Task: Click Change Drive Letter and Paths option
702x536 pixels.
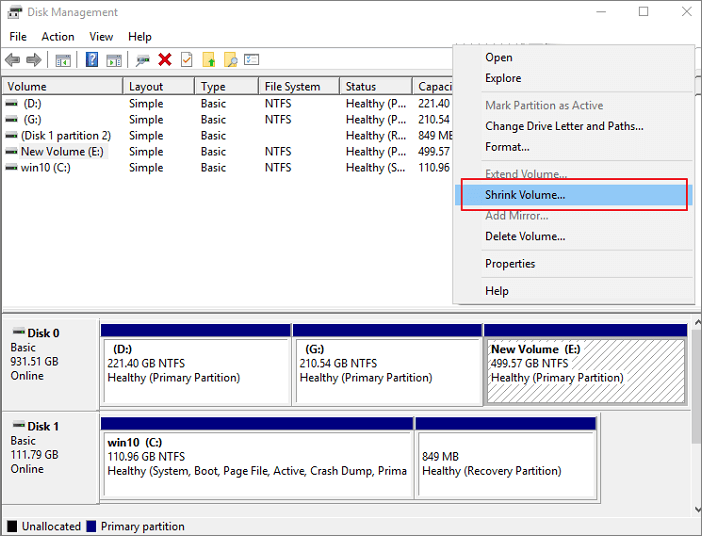Action: pos(564,126)
